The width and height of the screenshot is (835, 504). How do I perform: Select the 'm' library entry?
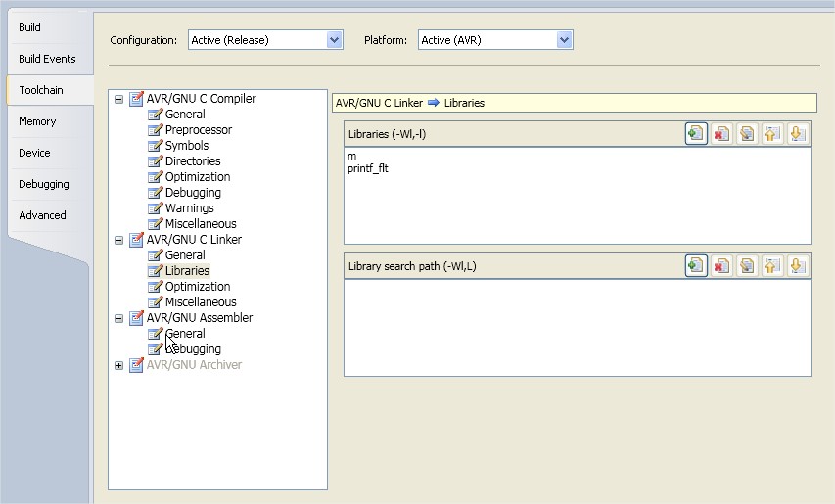tap(351, 156)
